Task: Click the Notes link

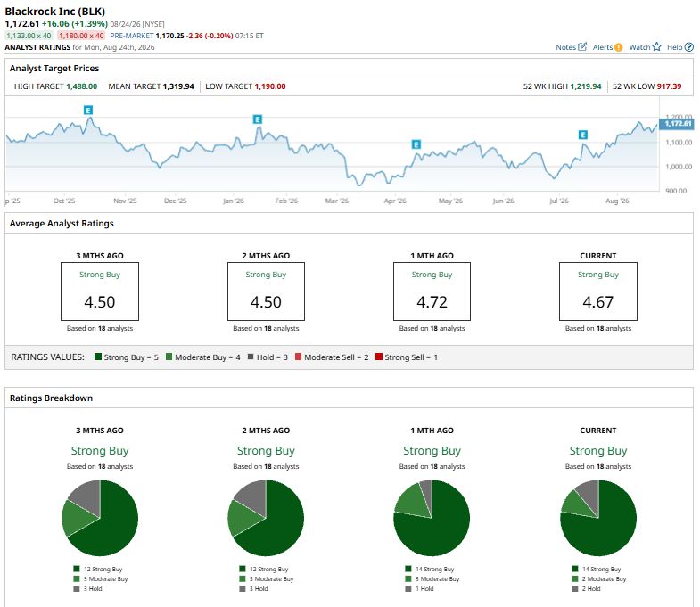Action: pyautogui.click(x=565, y=47)
